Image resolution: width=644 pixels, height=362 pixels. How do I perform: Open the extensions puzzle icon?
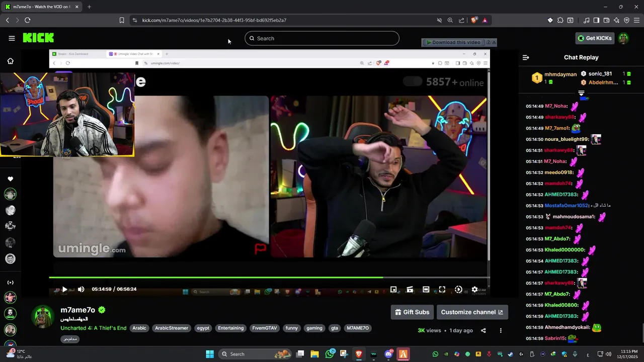pyautogui.click(x=560, y=20)
